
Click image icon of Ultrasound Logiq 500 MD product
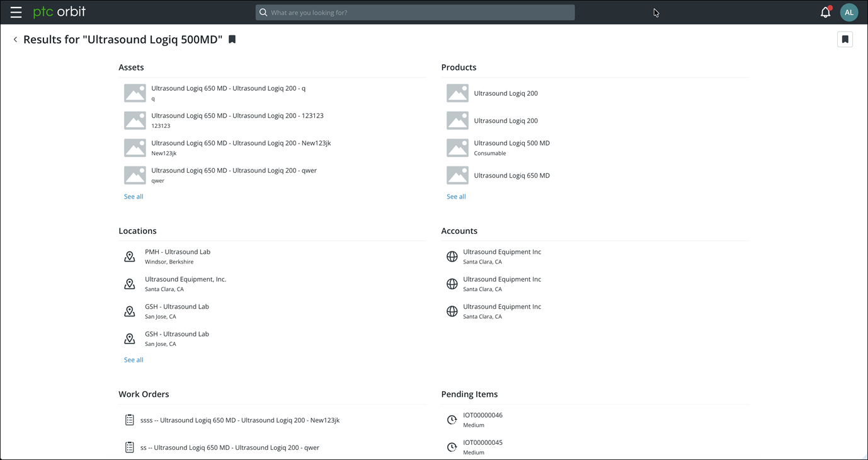pyautogui.click(x=457, y=148)
